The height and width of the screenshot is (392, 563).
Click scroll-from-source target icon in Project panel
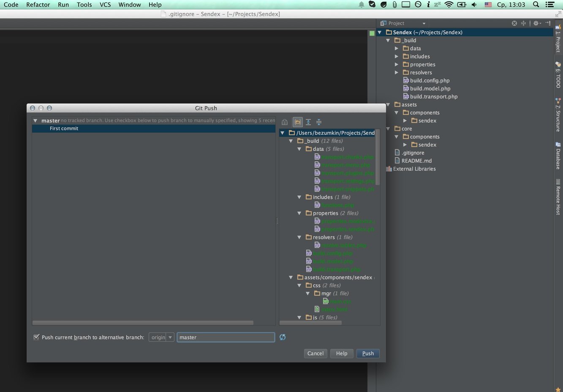tap(514, 23)
